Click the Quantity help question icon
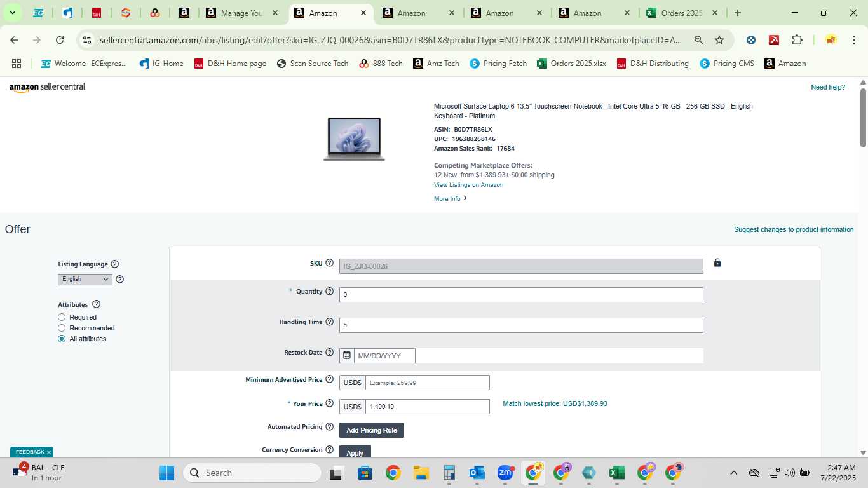The width and height of the screenshot is (868, 488). click(329, 292)
